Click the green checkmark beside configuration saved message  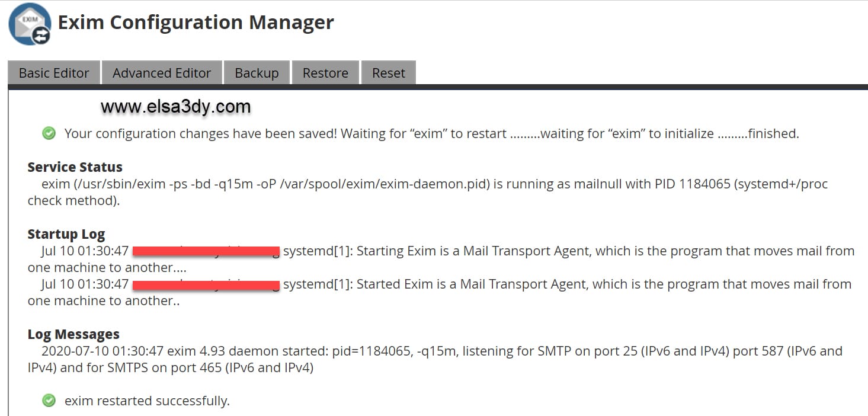[49, 134]
